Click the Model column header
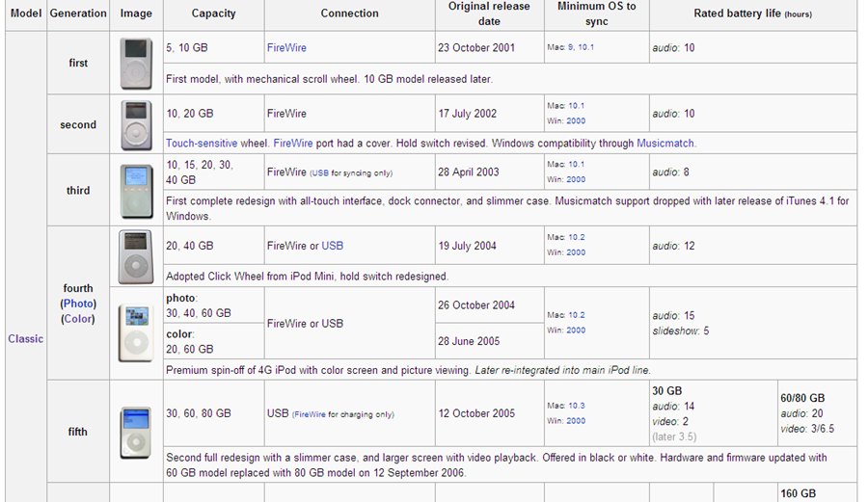 point(26,13)
